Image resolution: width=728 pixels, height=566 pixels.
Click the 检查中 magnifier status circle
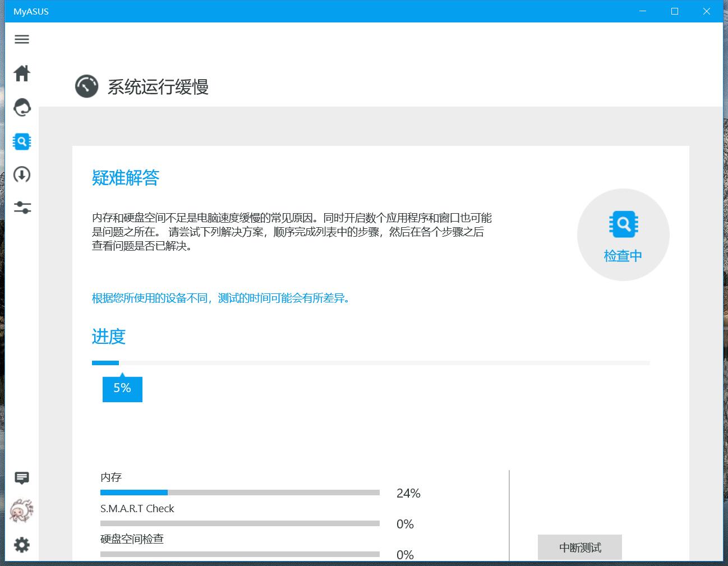pos(623,234)
